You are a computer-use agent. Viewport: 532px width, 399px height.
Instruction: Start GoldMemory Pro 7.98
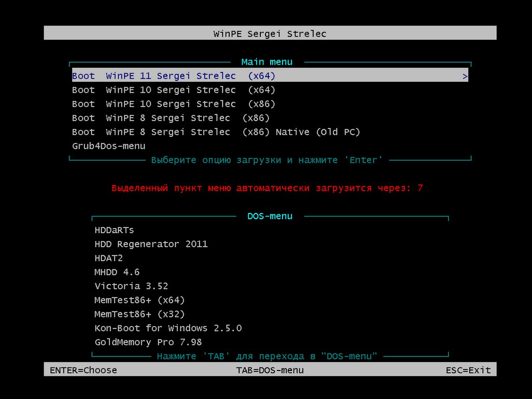click(x=148, y=342)
